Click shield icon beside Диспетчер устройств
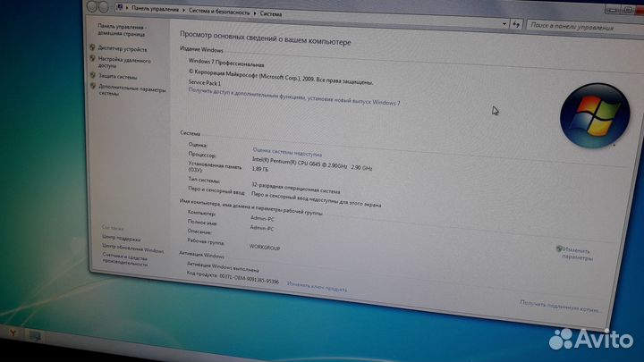 [92, 47]
